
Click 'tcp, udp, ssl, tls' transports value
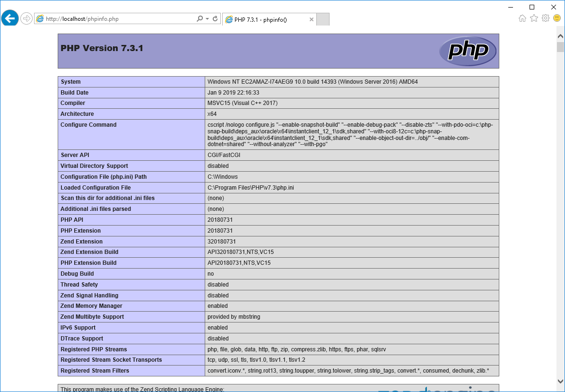(256, 359)
